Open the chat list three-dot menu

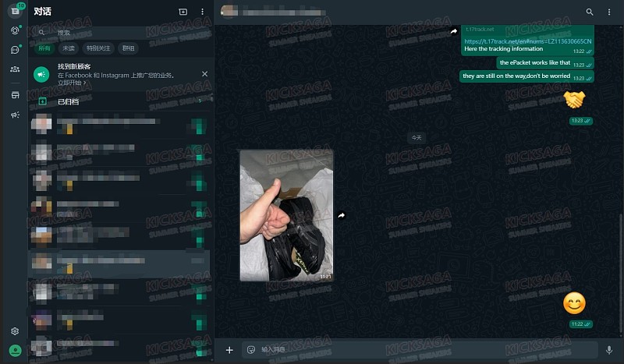(202, 12)
